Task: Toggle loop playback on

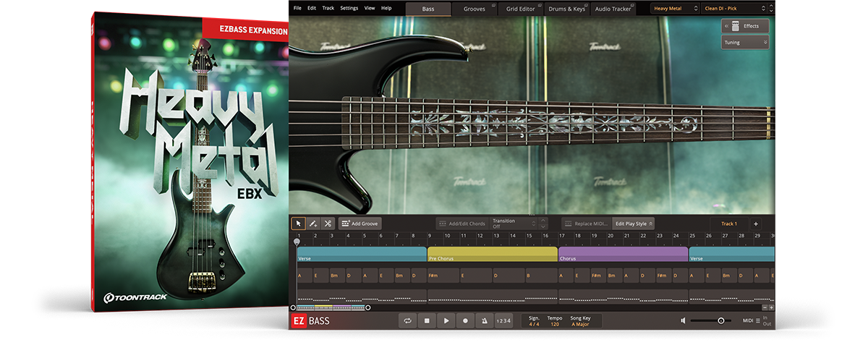Action: point(409,320)
